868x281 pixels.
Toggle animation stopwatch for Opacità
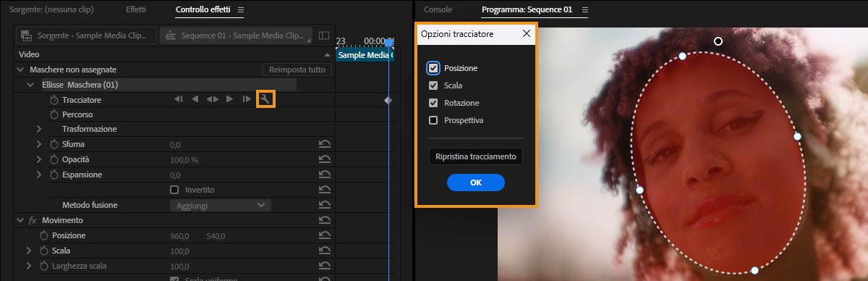click(54, 159)
